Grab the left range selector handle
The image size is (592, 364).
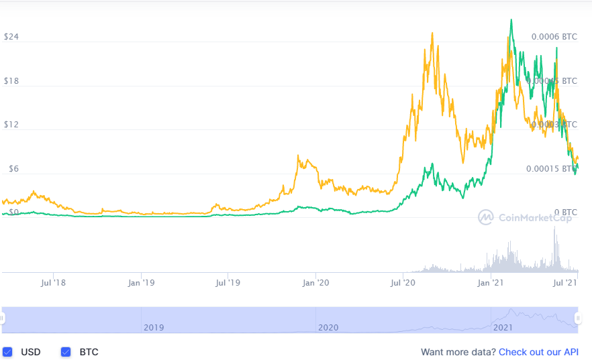point(2,318)
